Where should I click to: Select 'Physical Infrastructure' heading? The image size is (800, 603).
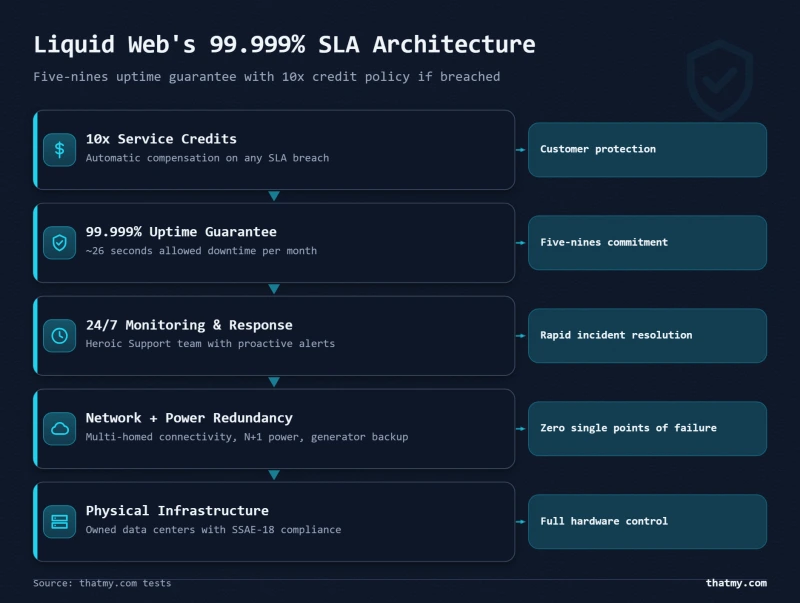coord(177,511)
